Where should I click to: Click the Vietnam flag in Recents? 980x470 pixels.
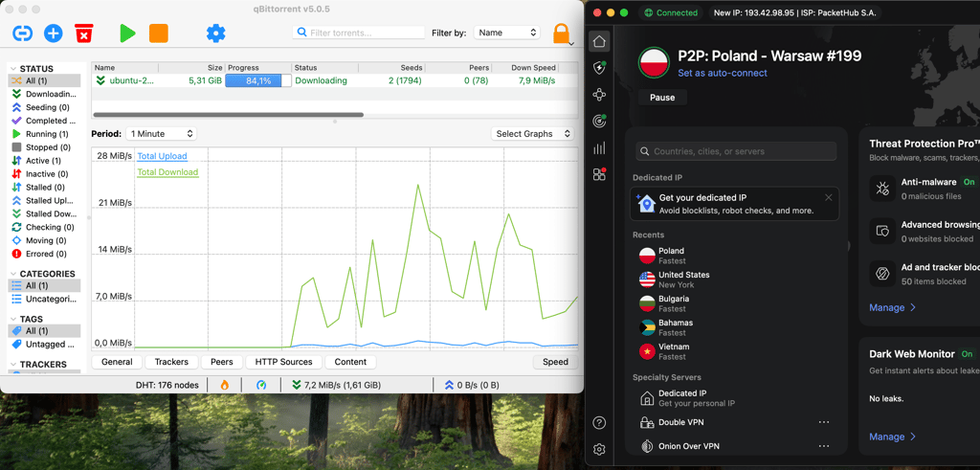click(x=647, y=351)
